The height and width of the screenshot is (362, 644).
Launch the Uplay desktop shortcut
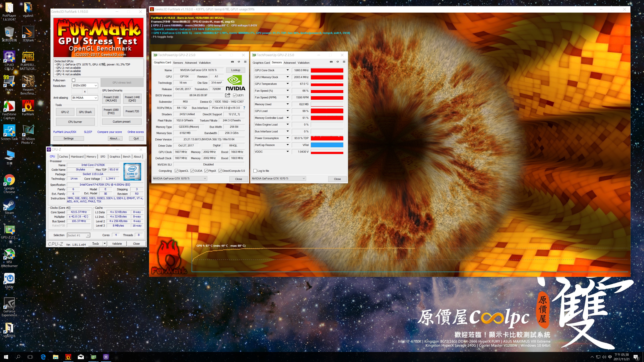(9, 281)
